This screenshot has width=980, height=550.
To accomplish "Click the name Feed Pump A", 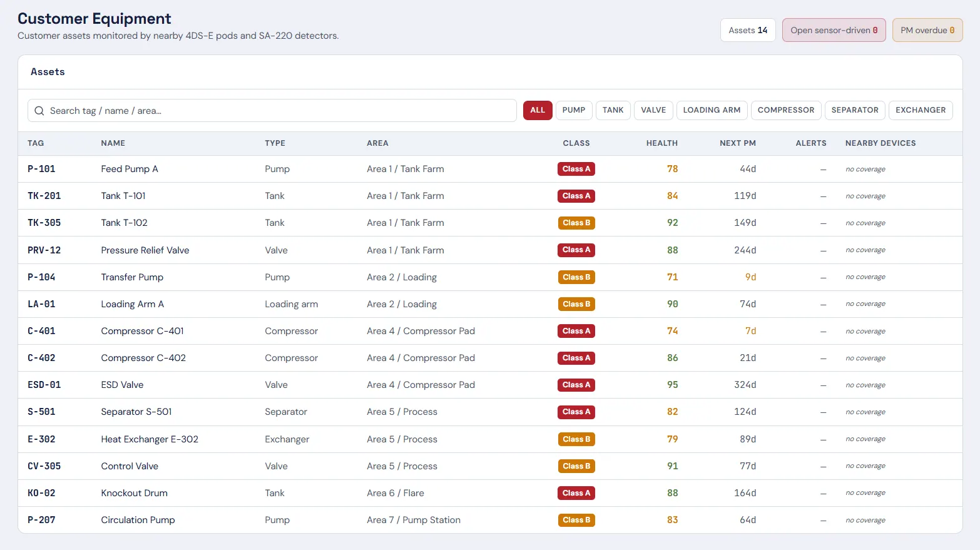I will click(x=130, y=169).
